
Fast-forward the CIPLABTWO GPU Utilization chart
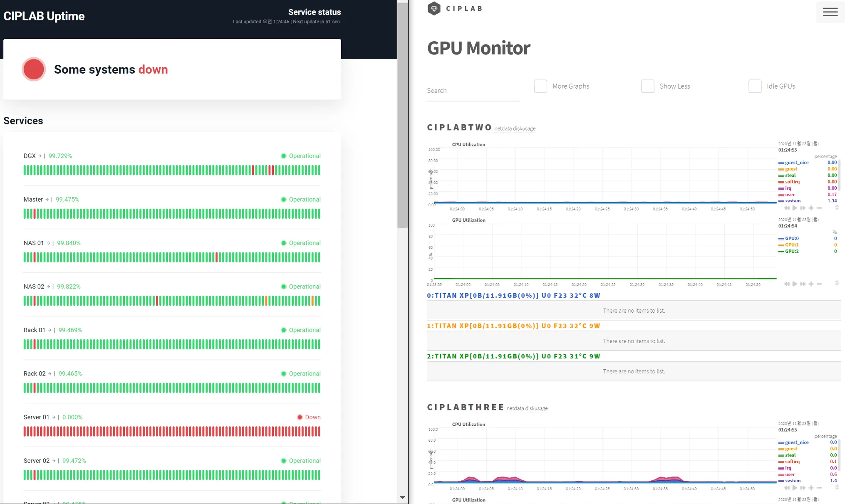click(x=802, y=284)
